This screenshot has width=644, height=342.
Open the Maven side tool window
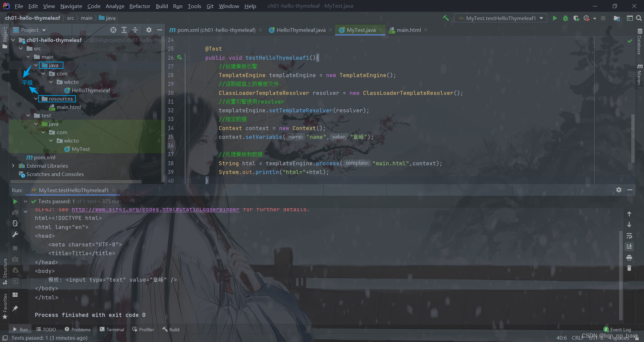(x=639, y=74)
